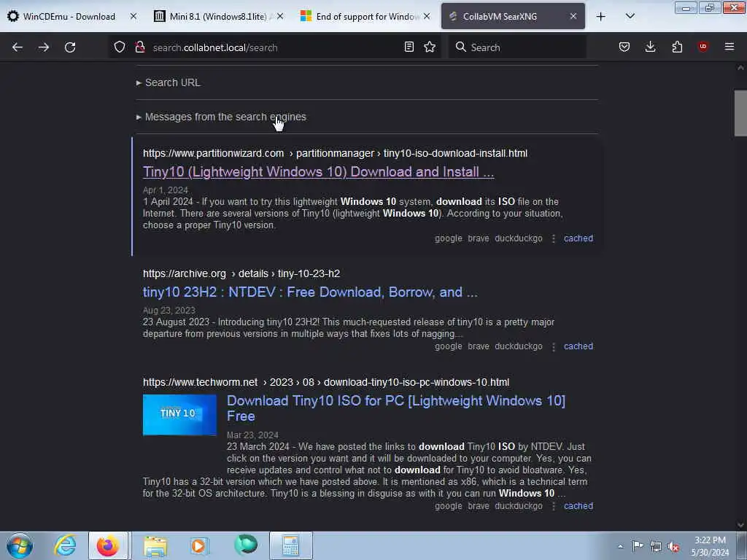Go forward with the forward arrow

click(44, 47)
